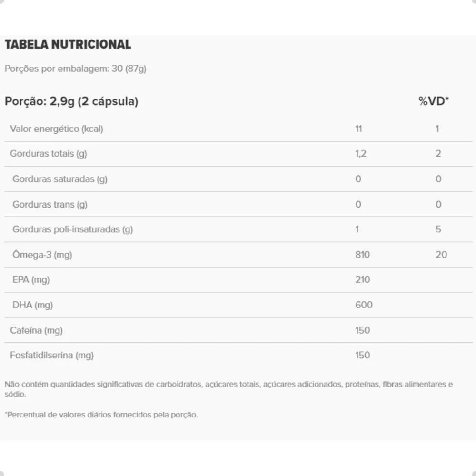Click the Porção: 2,9g (2 cápsula) header
This screenshot has height=476, width=476.
pos(71,101)
